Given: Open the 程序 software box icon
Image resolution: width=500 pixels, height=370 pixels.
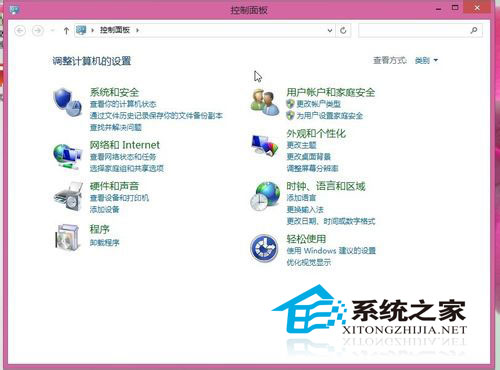Looking at the screenshot, I should [68, 237].
